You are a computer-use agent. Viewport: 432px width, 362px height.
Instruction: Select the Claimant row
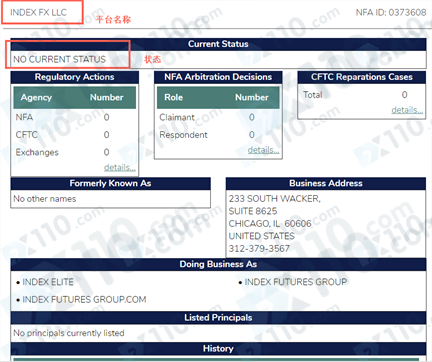click(218, 117)
